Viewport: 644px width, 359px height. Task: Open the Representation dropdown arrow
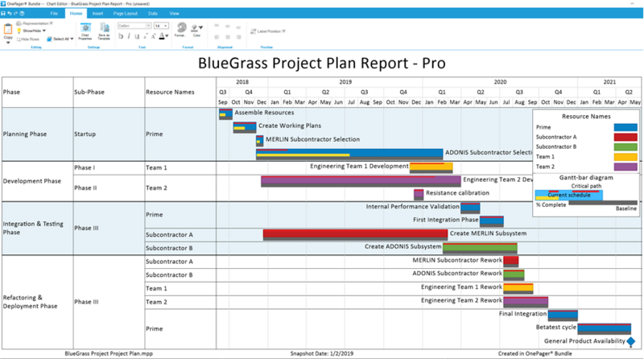click(x=52, y=23)
